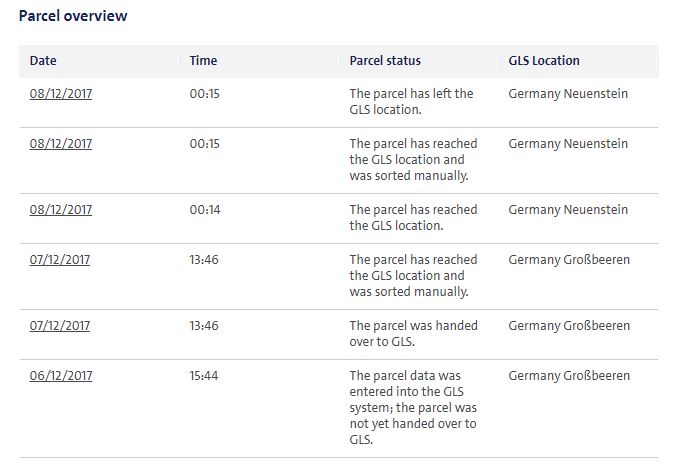Image resolution: width=681 pixels, height=466 pixels.
Task: Click 'The parcel was handed over to GLS.' text
Action: [413, 334]
